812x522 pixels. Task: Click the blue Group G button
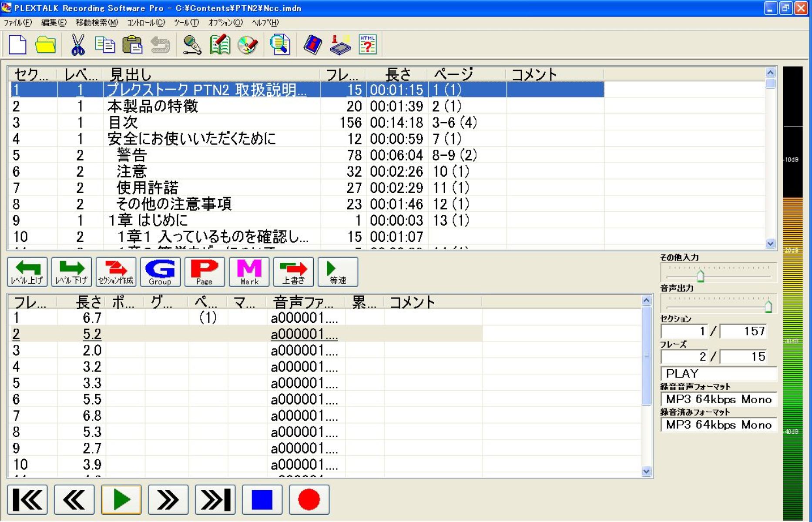point(160,272)
